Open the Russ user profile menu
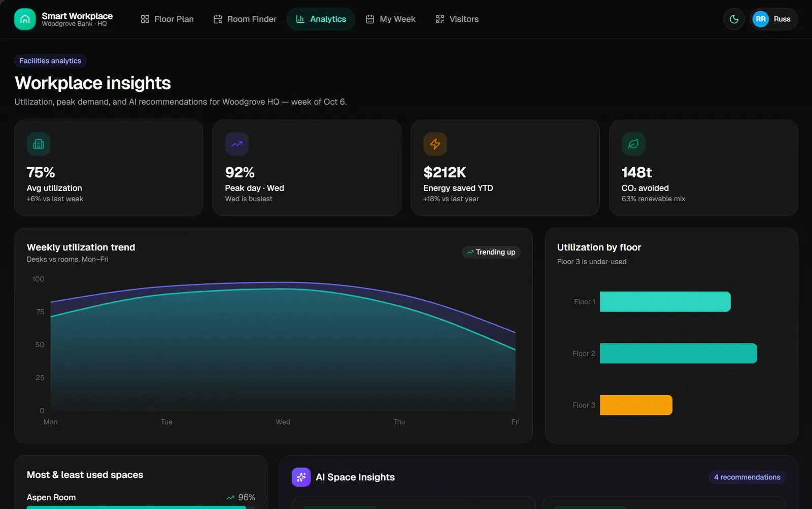 coord(773,19)
